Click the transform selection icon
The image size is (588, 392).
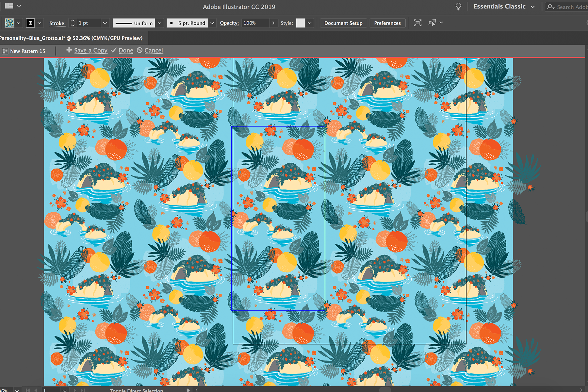(432, 23)
